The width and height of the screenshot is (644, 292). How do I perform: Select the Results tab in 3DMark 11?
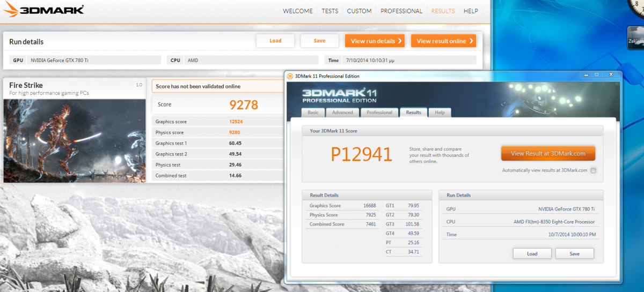point(413,113)
